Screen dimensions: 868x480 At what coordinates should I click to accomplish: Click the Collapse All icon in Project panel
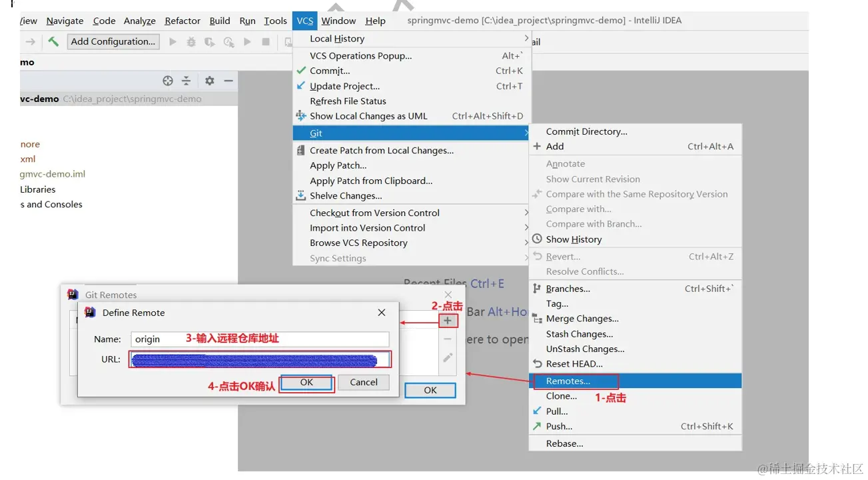click(187, 81)
